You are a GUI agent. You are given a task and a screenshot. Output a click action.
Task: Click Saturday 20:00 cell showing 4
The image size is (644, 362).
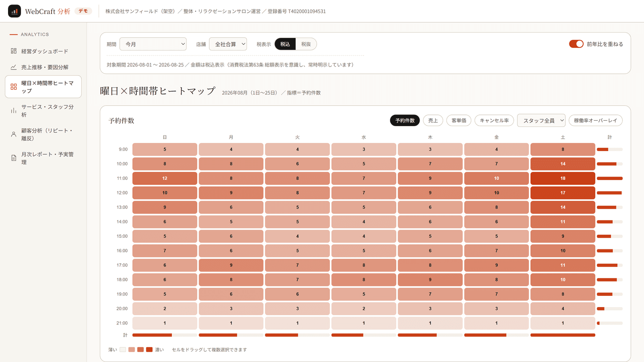tap(563, 308)
